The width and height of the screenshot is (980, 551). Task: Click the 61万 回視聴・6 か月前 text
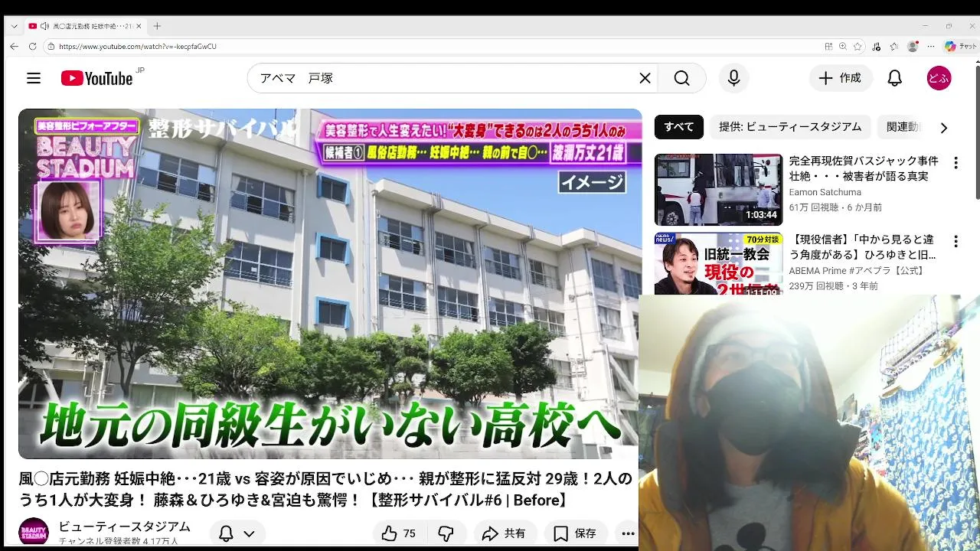click(835, 207)
